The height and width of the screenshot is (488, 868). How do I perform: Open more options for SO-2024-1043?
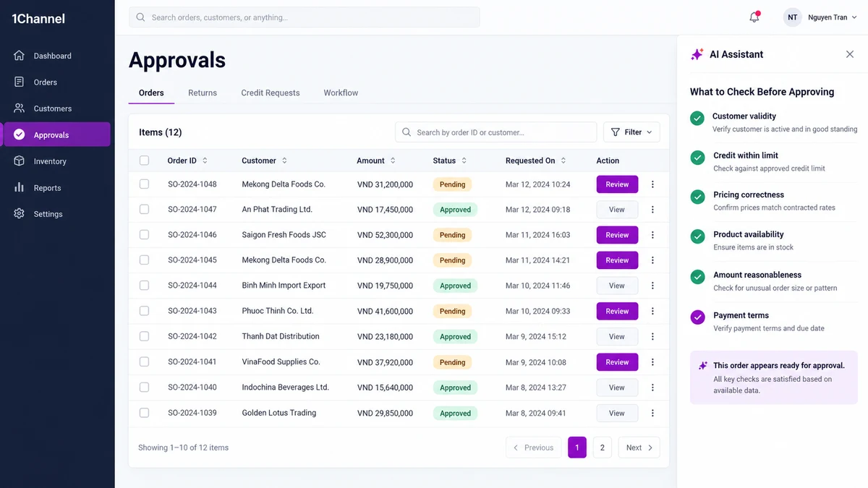[x=652, y=311]
